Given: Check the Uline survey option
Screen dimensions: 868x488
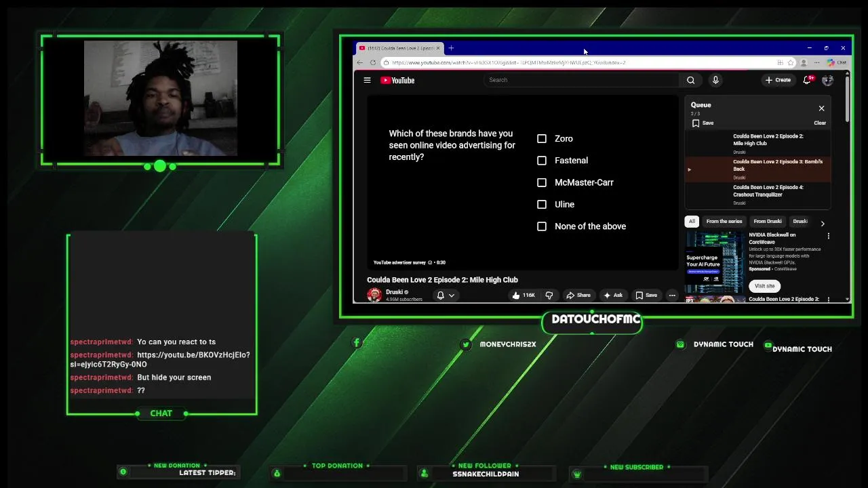Looking at the screenshot, I should tap(542, 204).
